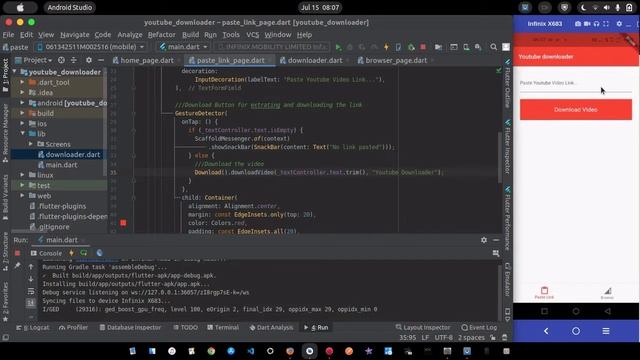Tap Browser tab icon in phone app
The width and height of the screenshot is (640, 360).
607,291
